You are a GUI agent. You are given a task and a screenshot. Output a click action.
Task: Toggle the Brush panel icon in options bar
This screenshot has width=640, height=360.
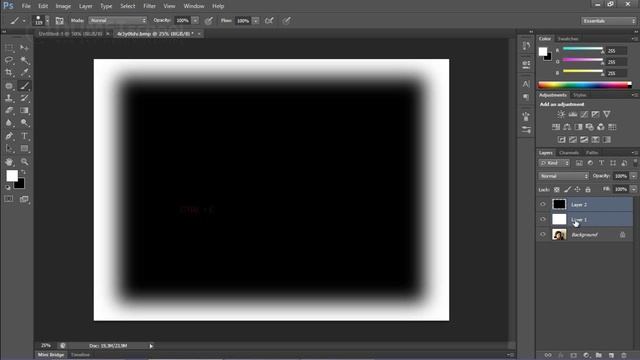[x=60, y=21]
